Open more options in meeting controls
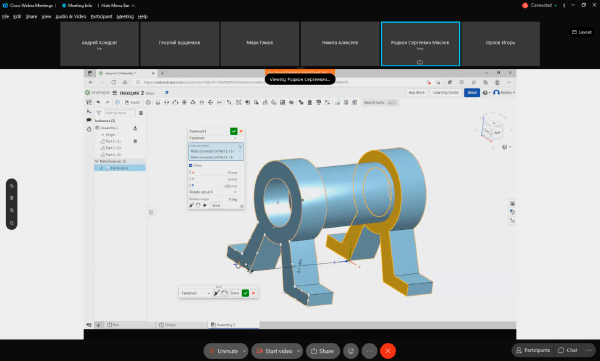Screen dimensions: 600x361 coord(369,351)
